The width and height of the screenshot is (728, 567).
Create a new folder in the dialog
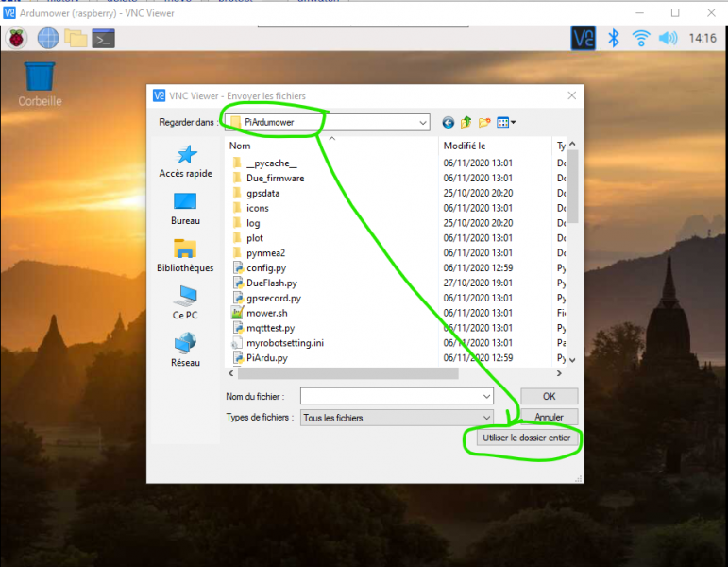point(484,122)
